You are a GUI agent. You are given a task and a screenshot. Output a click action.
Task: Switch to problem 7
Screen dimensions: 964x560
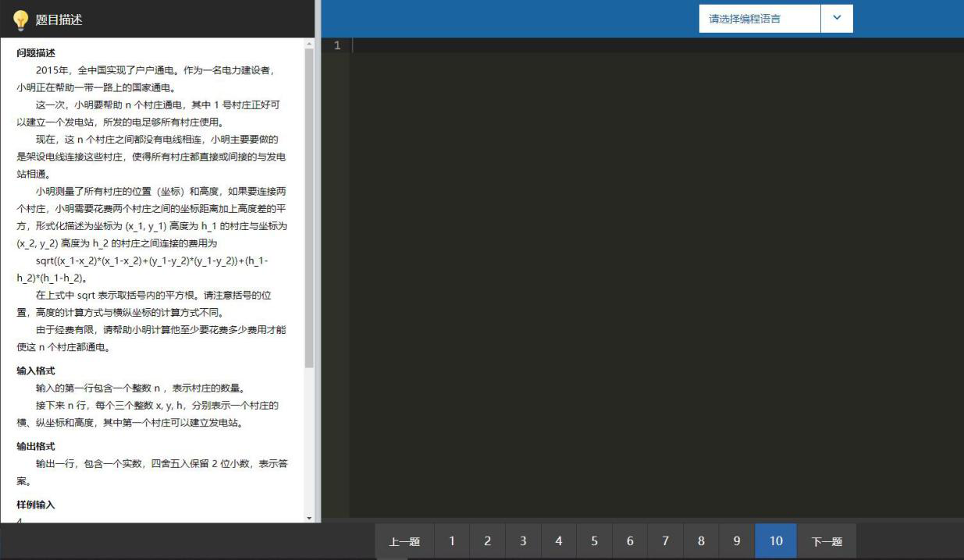pos(667,541)
